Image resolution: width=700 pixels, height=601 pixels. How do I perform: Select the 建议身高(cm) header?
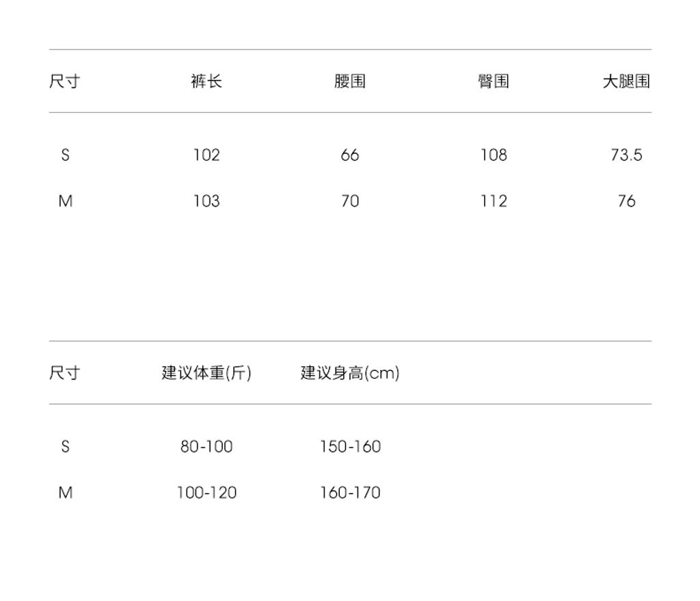350,373
